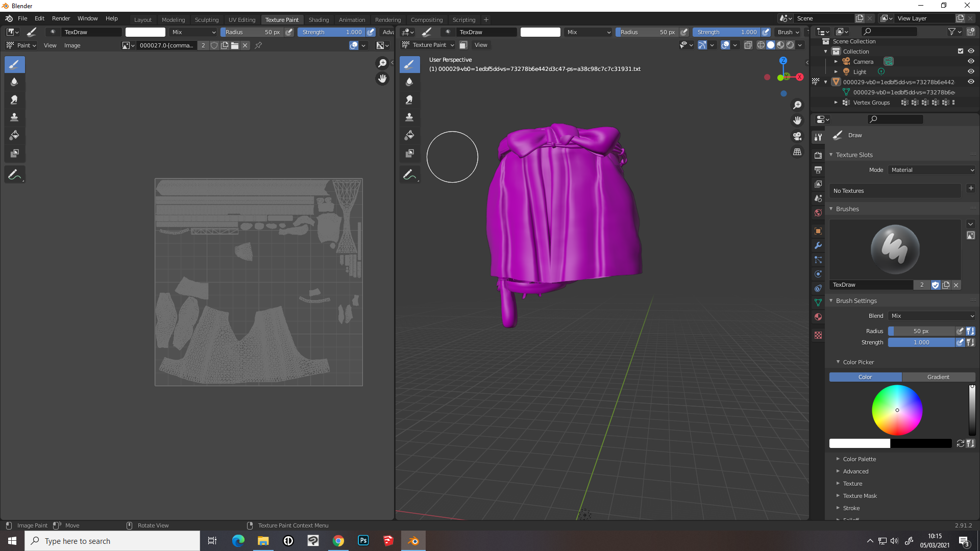Viewport: 980px width, 551px height.
Task: Select the Mask tool in the 3D viewport
Action: [409, 153]
